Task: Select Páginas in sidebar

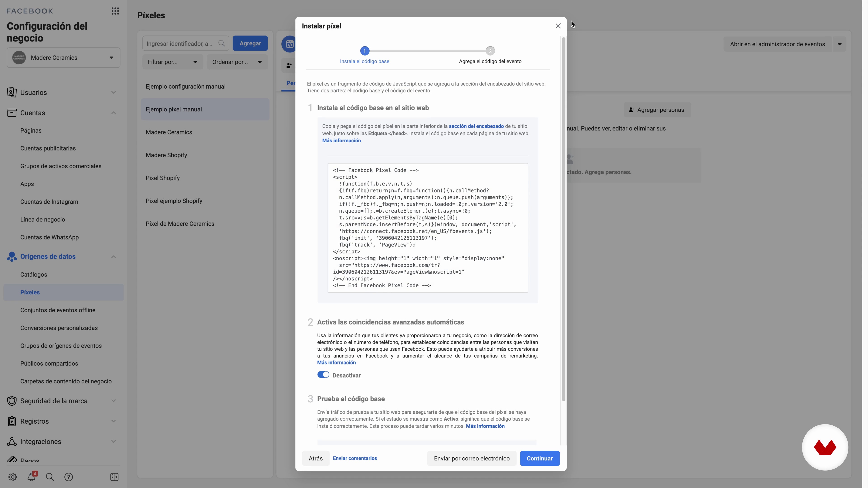Action: click(x=31, y=131)
